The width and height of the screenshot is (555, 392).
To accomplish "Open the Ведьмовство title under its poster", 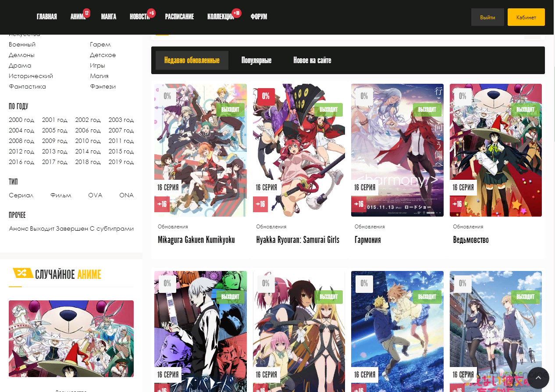I will pos(471,240).
